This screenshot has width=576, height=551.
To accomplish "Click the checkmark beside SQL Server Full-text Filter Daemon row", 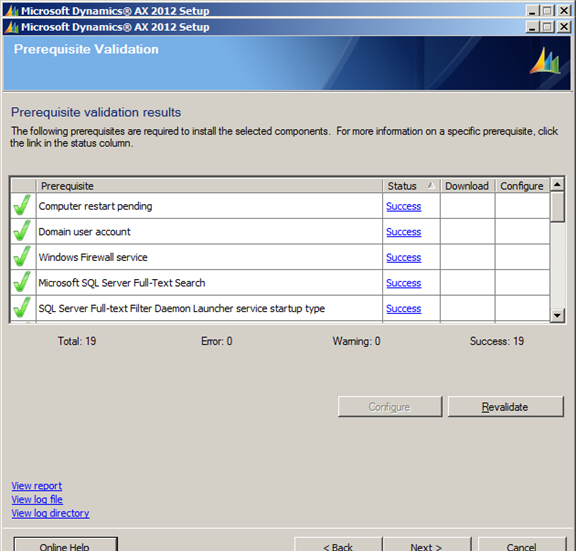I will (x=22, y=307).
